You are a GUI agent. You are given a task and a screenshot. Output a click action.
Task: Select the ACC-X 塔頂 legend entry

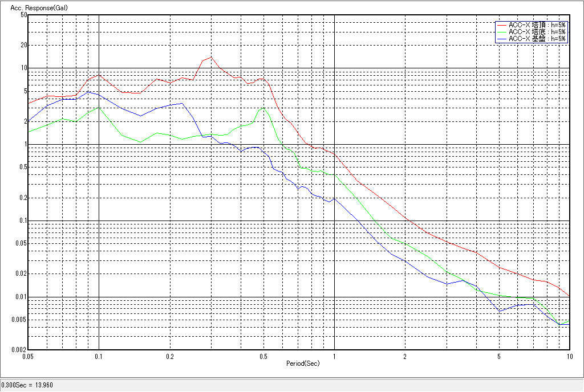point(537,25)
